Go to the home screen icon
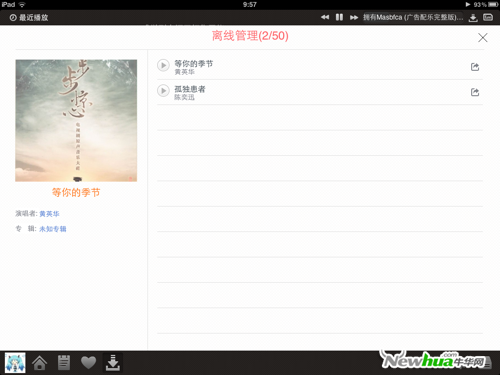The width and height of the screenshot is (500, 375). click(x=39, y=363)
